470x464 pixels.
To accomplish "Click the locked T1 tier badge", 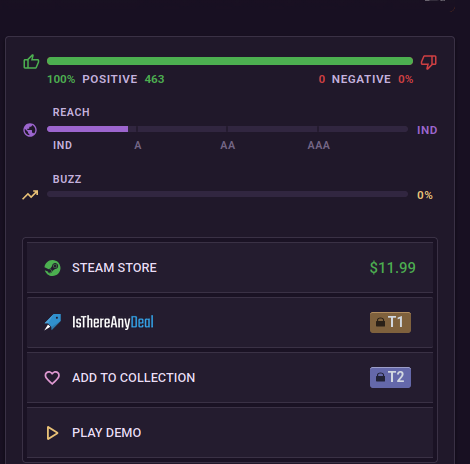I will [390, 322].
